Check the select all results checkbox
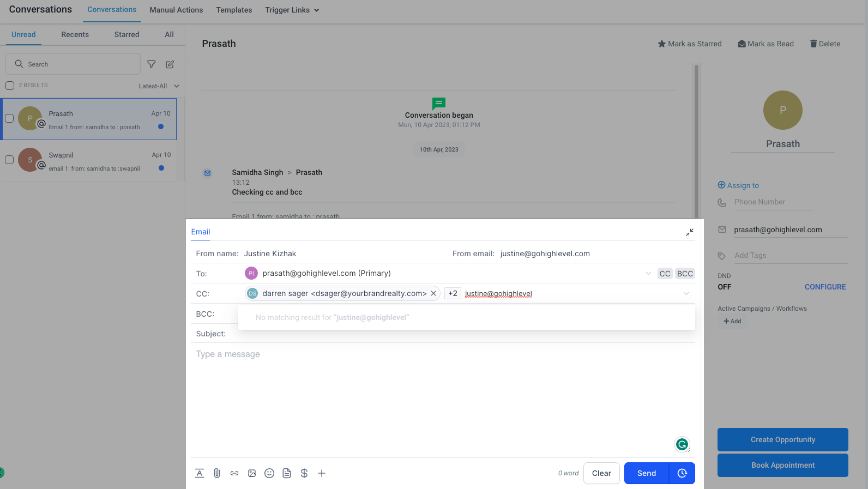 click(x=10, y=86)
